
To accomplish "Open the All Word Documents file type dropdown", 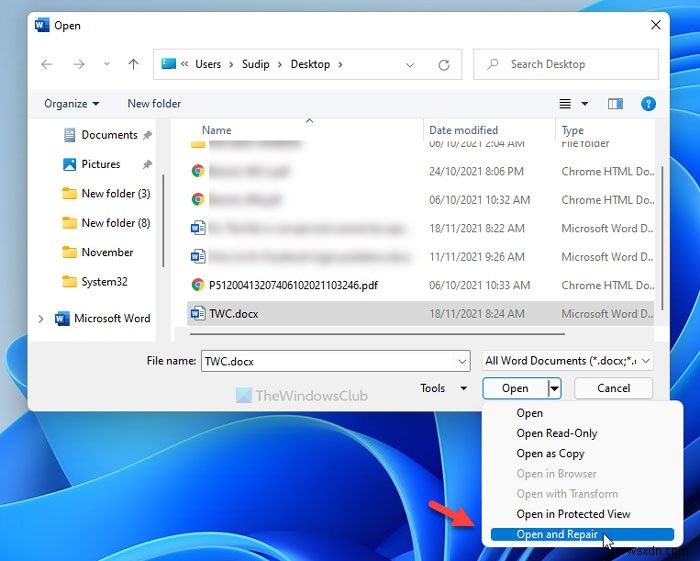I will [567, 361].
